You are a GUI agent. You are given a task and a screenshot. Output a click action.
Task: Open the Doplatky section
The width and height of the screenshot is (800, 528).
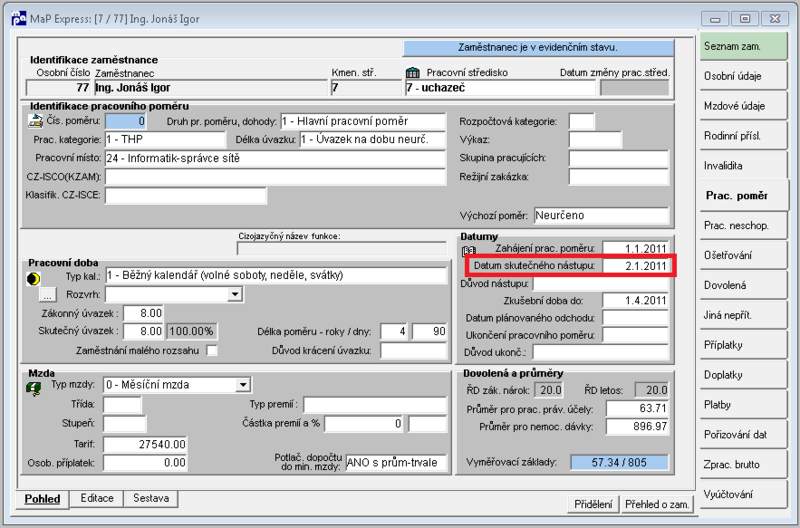point(743,375)
